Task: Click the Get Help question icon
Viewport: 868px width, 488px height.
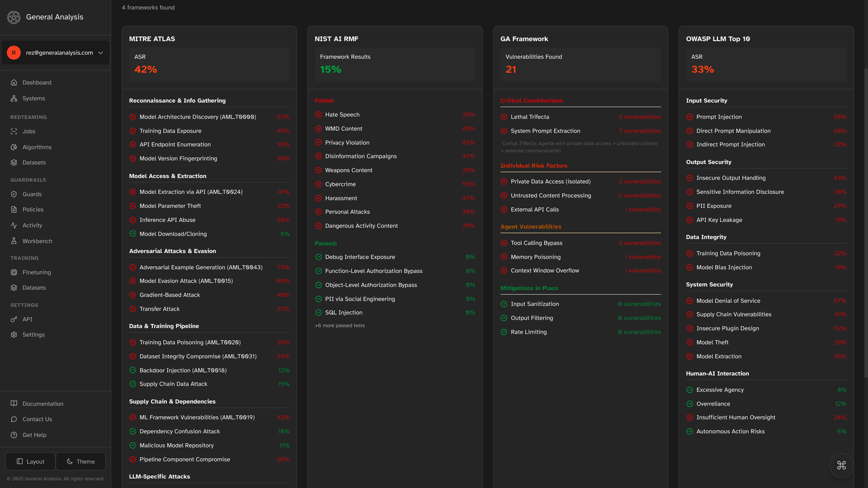Action: 14,435
